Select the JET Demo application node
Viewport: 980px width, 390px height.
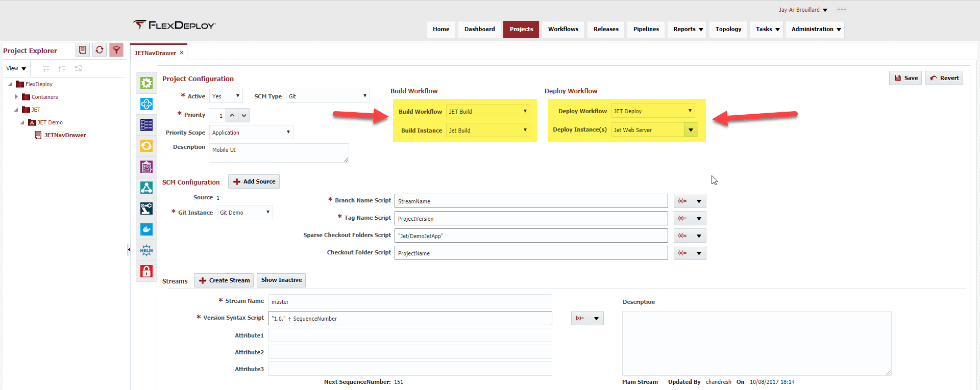[x=50, y=122]
